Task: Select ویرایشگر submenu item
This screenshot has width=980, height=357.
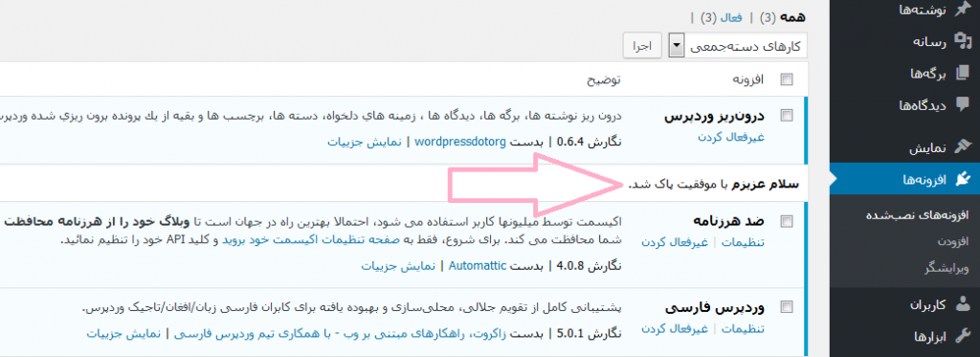Action: [947, 269]
